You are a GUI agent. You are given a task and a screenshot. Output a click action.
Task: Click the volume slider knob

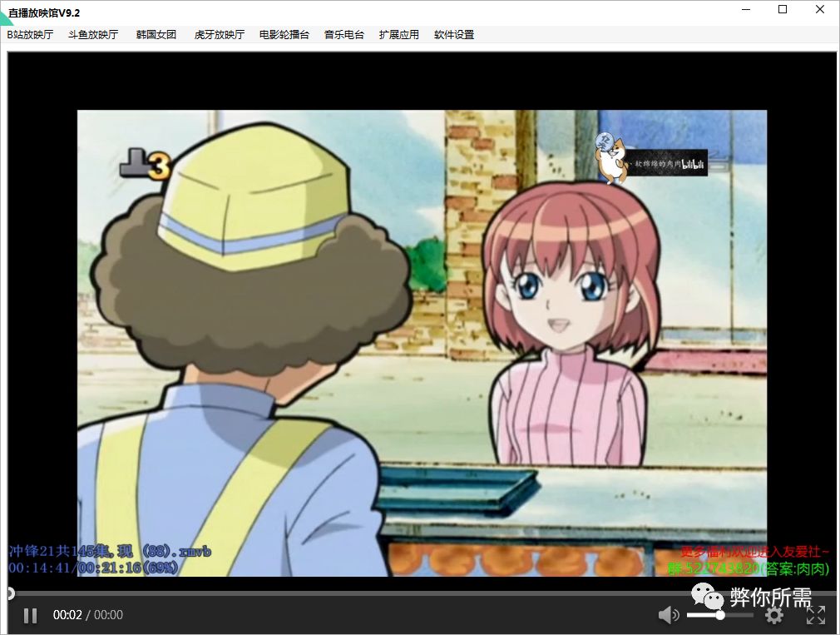[720, 615]
